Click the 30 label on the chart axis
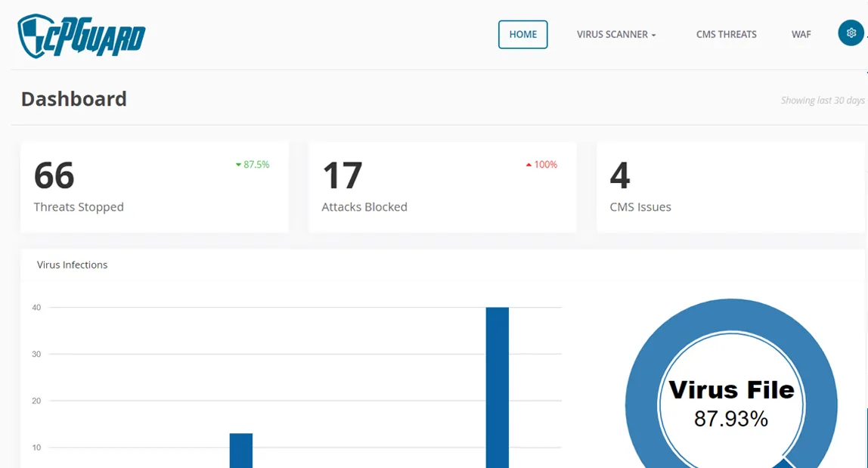This screenshot has height=468, width=868. 36,354
